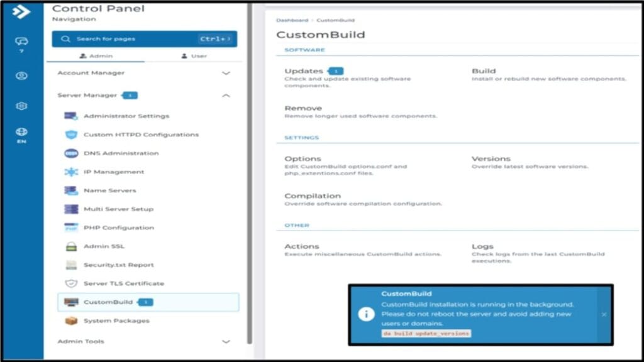Image resolution: width=644 pixels, height=362 pixels.
Task: Click the EN language globe icon
Action: (x=21, y=133)
